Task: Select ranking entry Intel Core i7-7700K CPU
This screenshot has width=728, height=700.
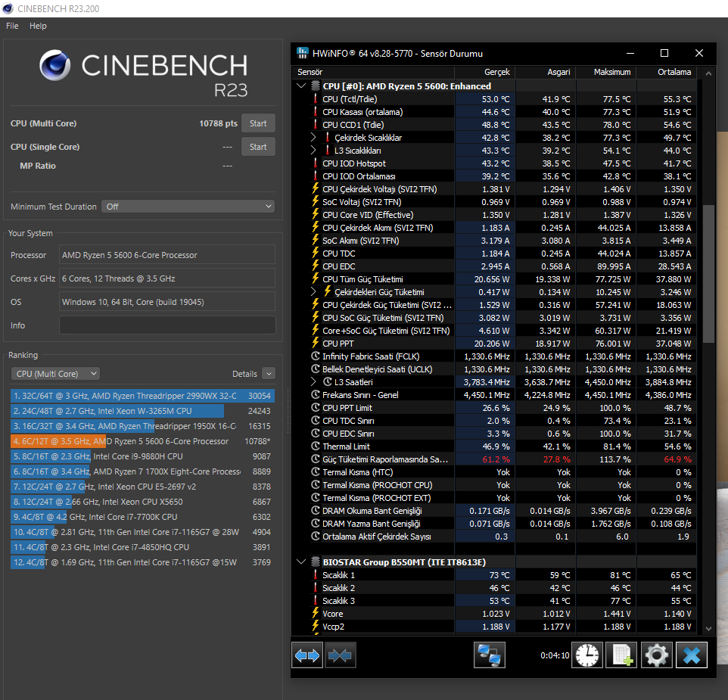Action: click(x=142, y=517)
